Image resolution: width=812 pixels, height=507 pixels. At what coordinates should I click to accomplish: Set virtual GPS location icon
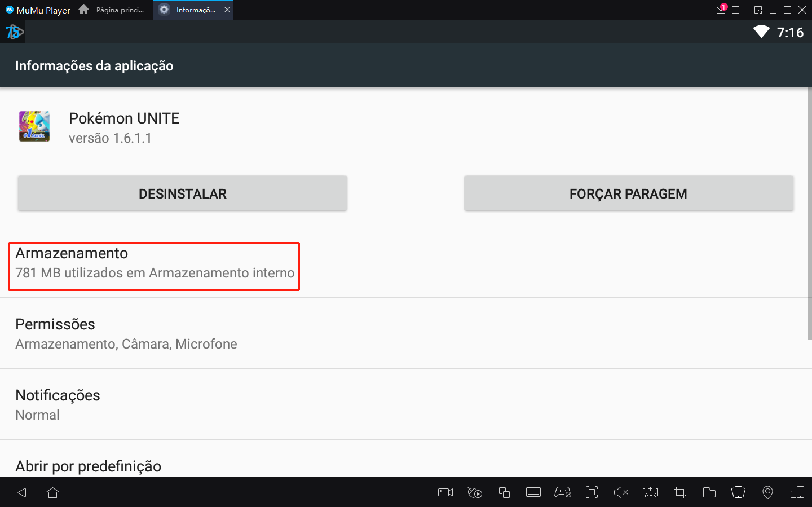(767, 492)
